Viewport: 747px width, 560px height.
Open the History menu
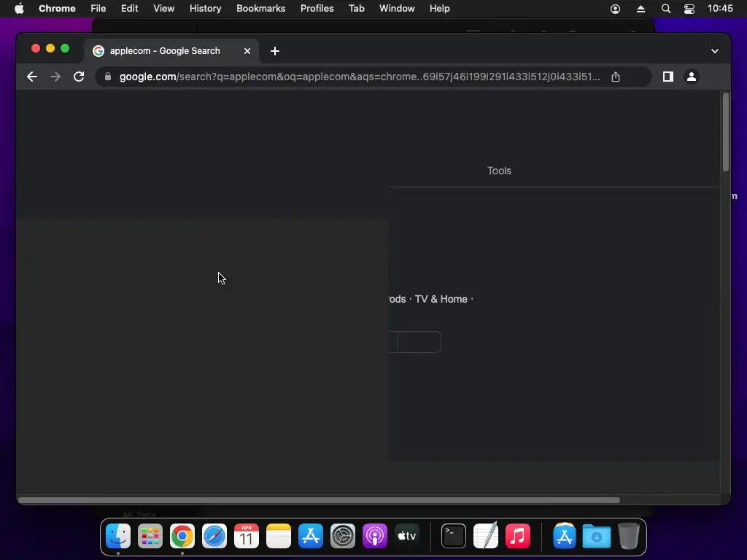pyautogui.click(x=205, y=9)
